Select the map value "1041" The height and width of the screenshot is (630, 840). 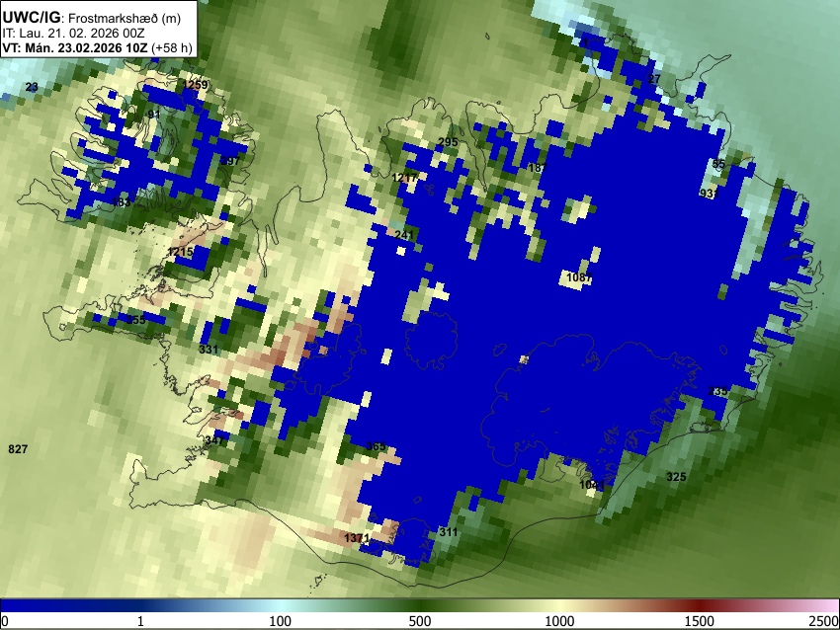[591, 485]
